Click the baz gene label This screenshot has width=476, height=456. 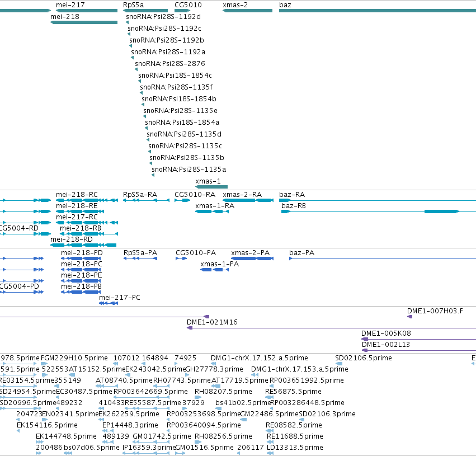(285, 5)
